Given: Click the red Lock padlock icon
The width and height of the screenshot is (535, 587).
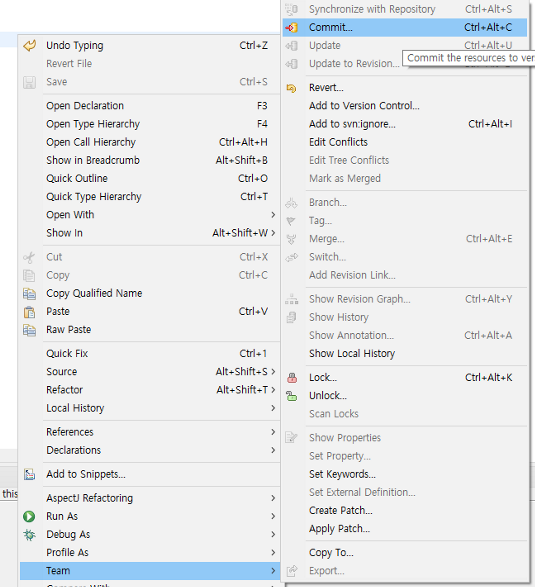Looking at the screenshot, I should (x=292, y=378).
